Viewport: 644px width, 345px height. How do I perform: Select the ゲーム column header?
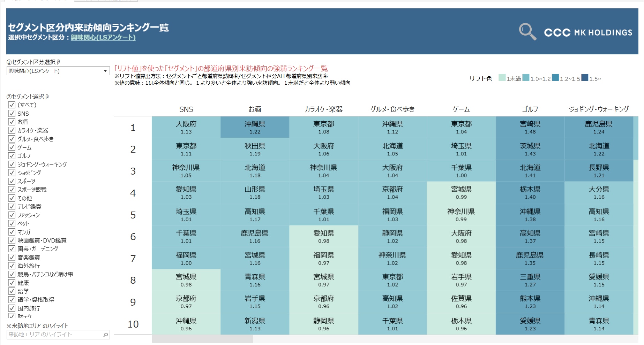click(461, 109)
